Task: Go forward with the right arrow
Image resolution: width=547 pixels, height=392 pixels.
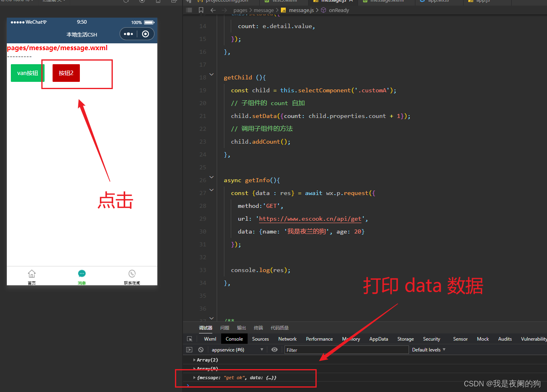Action: (x=224, y=10)
